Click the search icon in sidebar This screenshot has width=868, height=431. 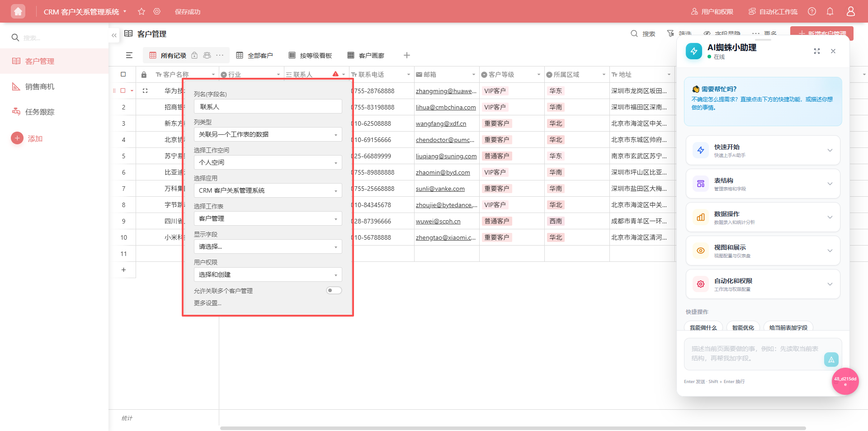click(15, 38)
